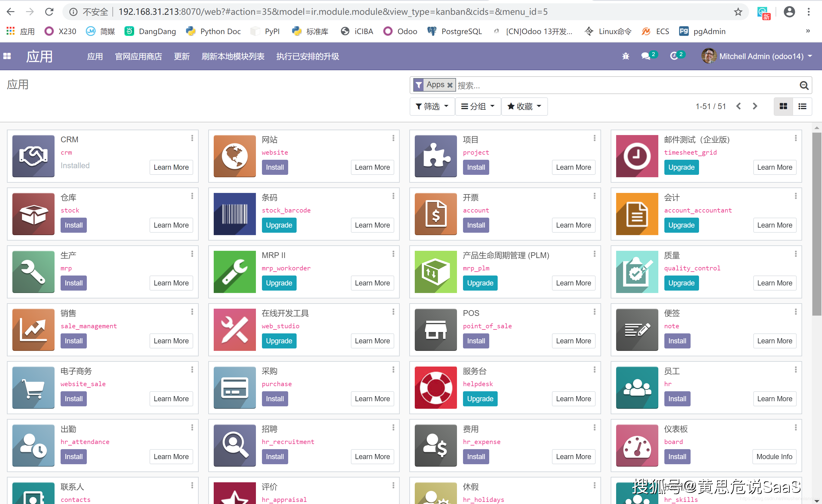
Task: Switch to kanban view
Action: coord(783,106)
